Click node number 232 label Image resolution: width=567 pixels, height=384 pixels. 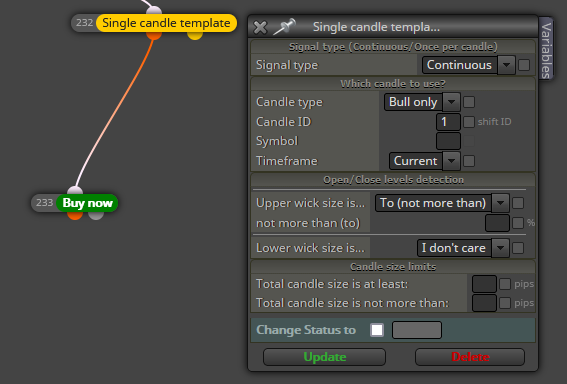click(85, 23)
